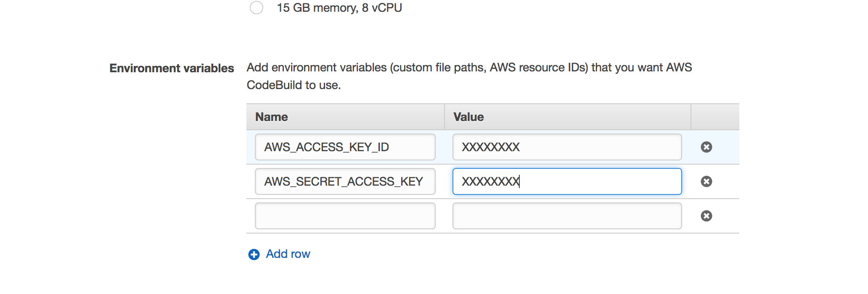Click the blank header cell above remove icons
This screenshot has width=868, height=294.
click(x=715, y=117)
